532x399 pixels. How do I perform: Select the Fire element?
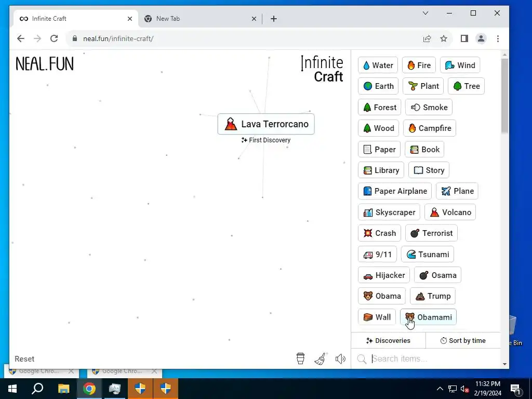point(419,65)
